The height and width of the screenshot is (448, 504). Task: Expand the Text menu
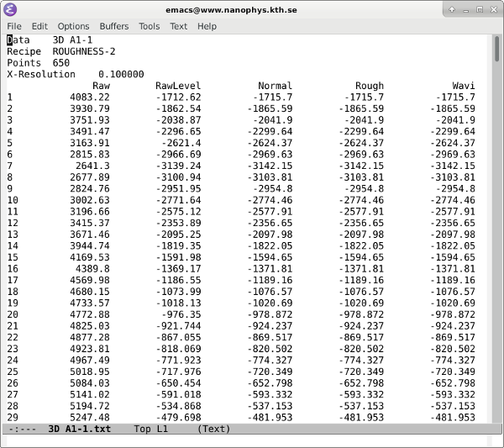(x=179, y=26)
